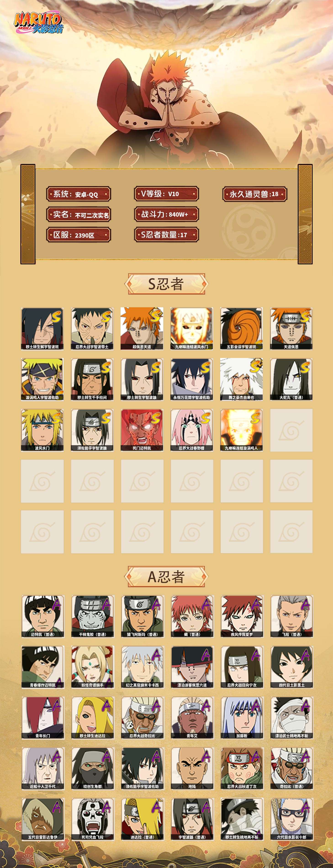Select the 超佩恩天道 S ninja portrait

[x=142, y=329]
